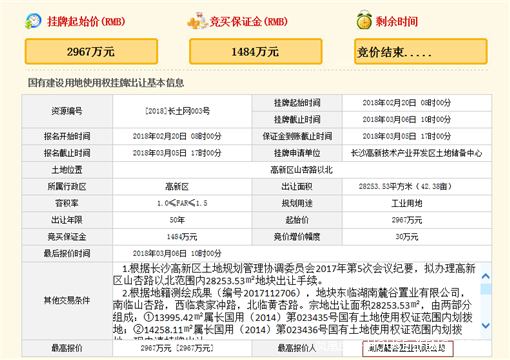
Task: Click the 报名开始时间 value cell
Action: click(182, 136)
